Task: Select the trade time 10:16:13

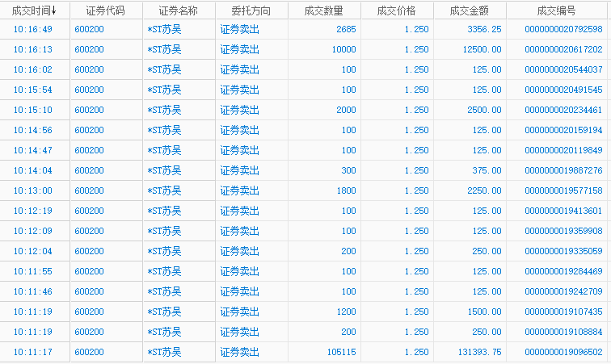Action: pyautogui.click(x=32, y=49)
